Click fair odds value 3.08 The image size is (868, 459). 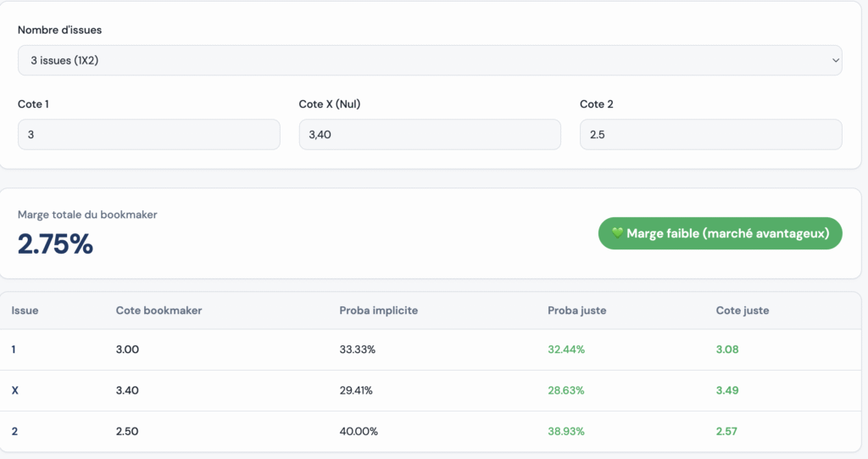(x=726, y=350)
